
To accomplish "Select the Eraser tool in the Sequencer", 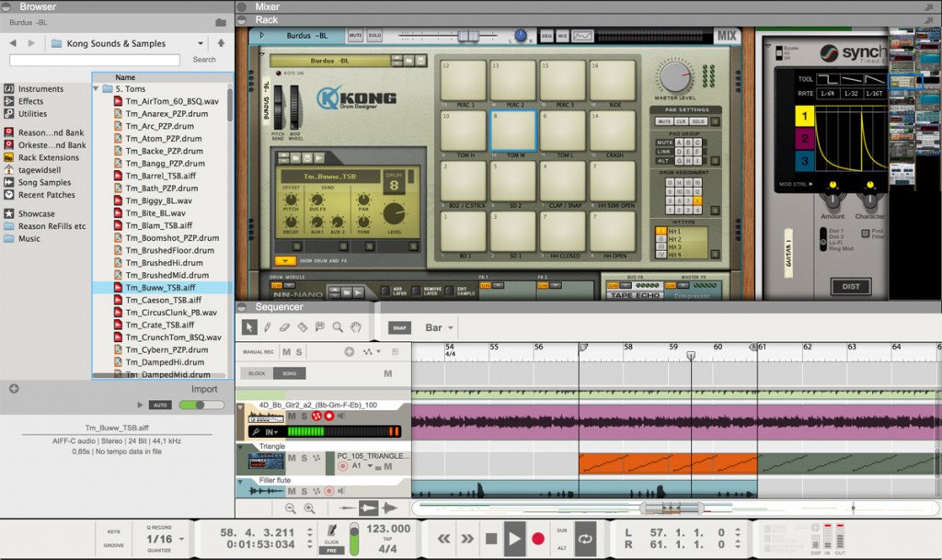I will point(284,327).
